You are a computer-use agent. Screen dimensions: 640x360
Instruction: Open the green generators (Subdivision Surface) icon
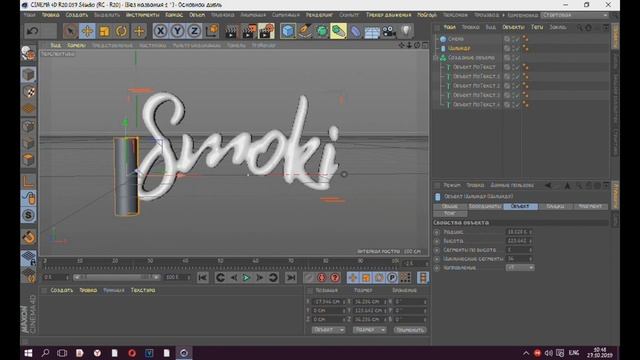coord(322,31)
